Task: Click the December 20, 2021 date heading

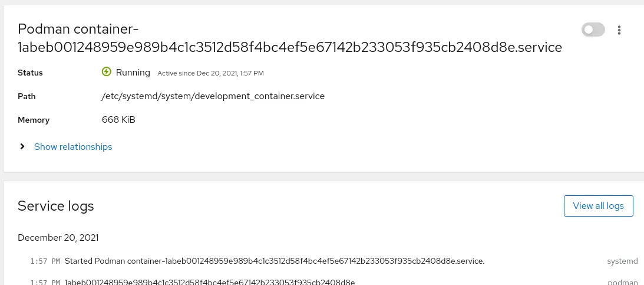Action: pos(58,238)
